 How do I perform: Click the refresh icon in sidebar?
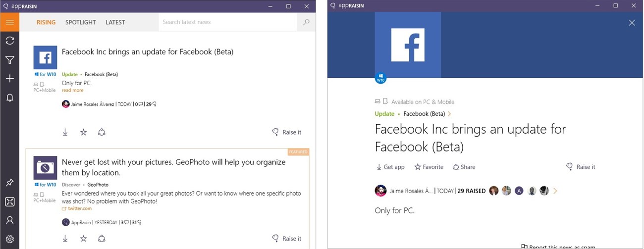click(9, 41)
